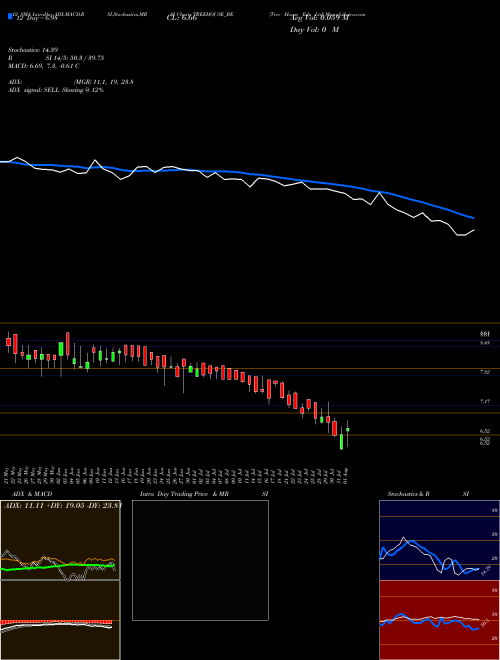Click the 7.17 price axis label
Screen dimensions: 500x660
coord(485,402)
